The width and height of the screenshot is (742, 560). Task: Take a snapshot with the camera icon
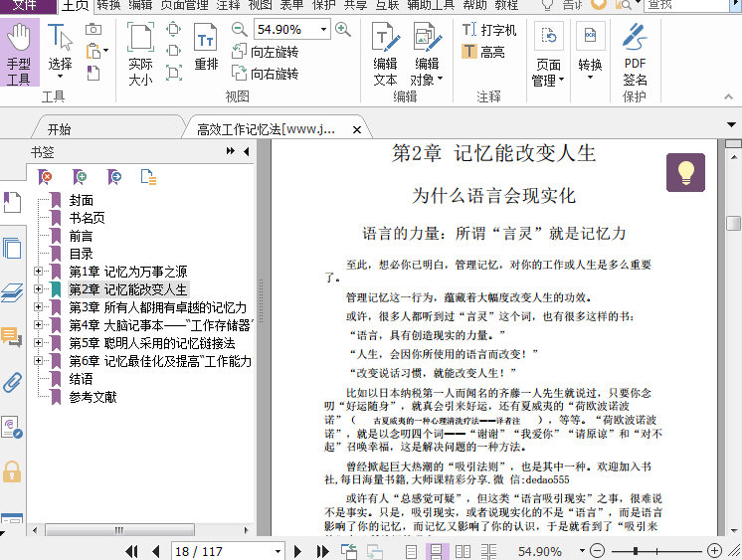pyautogui.click(x=93, y=30)
